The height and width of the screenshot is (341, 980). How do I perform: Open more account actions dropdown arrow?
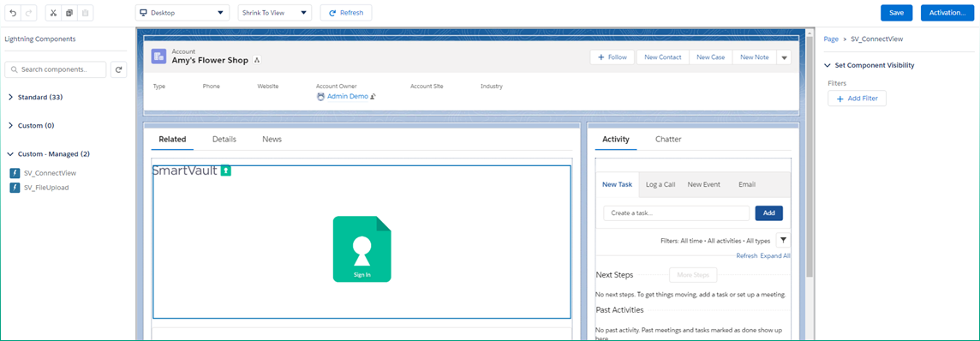point(784,57)
